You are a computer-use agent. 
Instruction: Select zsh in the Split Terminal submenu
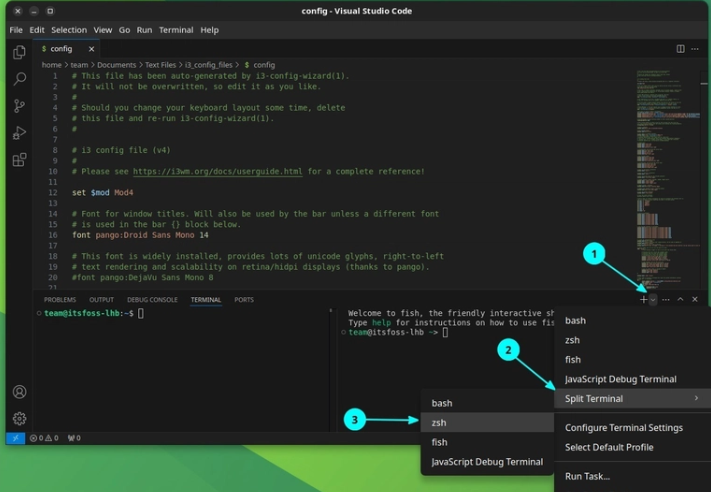tap(439, 423)
